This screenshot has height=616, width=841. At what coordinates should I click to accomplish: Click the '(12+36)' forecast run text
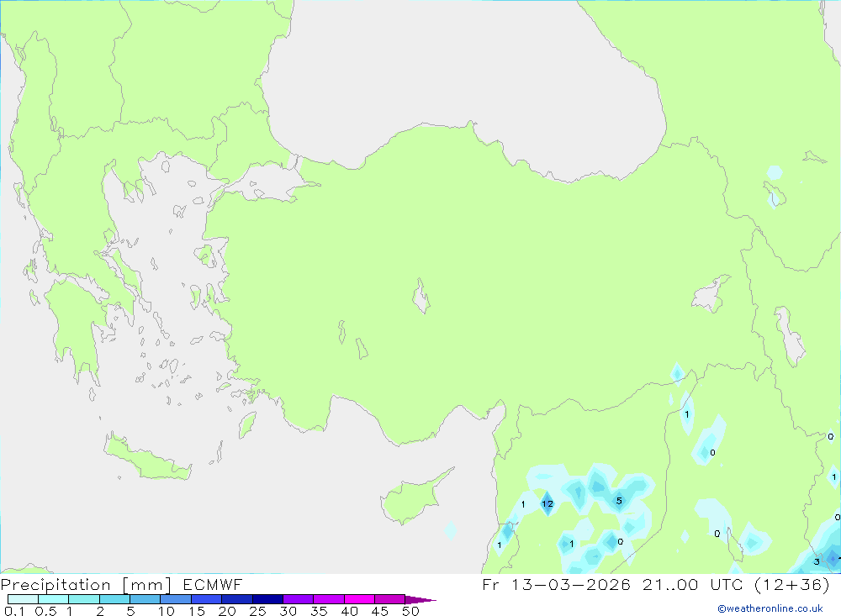point(791,584)
